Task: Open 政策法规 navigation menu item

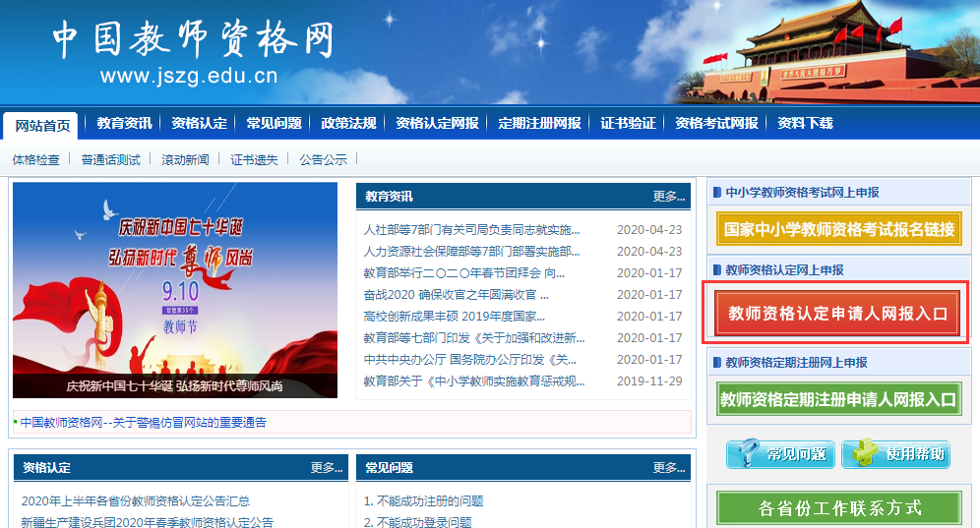Action: pyautogui.click(x=348, y=124)
